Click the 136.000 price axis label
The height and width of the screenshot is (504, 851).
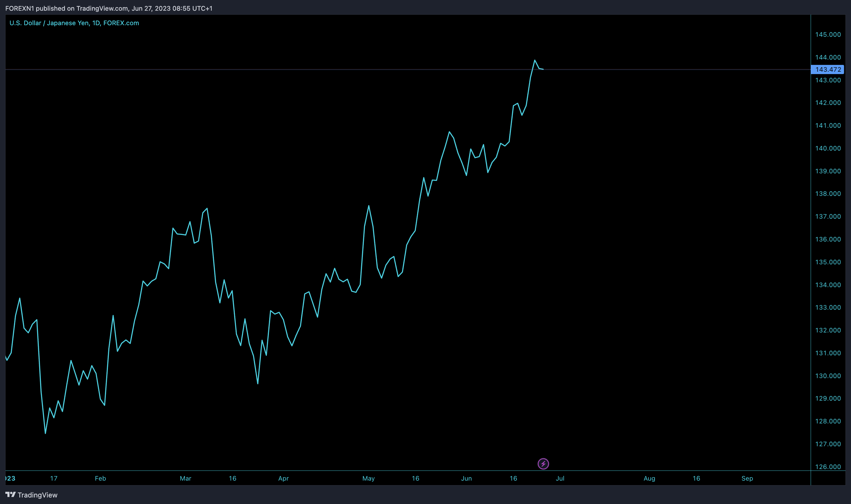click(x=828, y=239)
